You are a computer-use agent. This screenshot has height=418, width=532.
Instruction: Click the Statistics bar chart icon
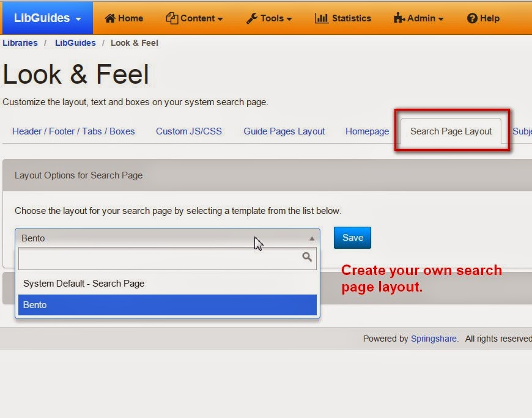click(x=321, y=18)
